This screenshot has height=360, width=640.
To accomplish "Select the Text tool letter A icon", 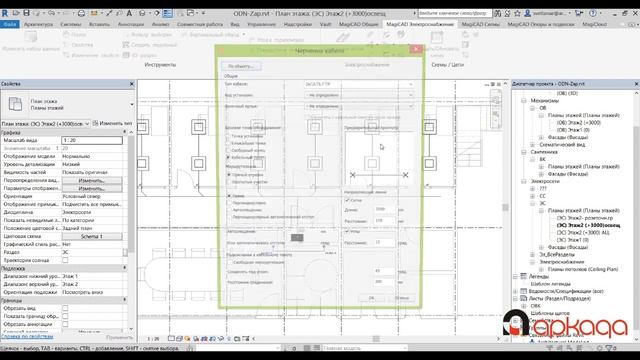I will click(x=129, y=13).
